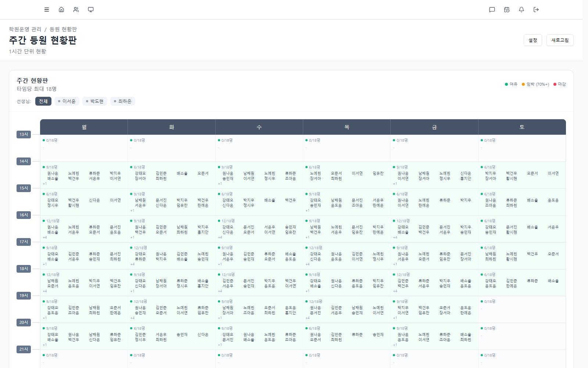
Task: Select the 전체 teacher filter
Action: click(x=43, y=101)
